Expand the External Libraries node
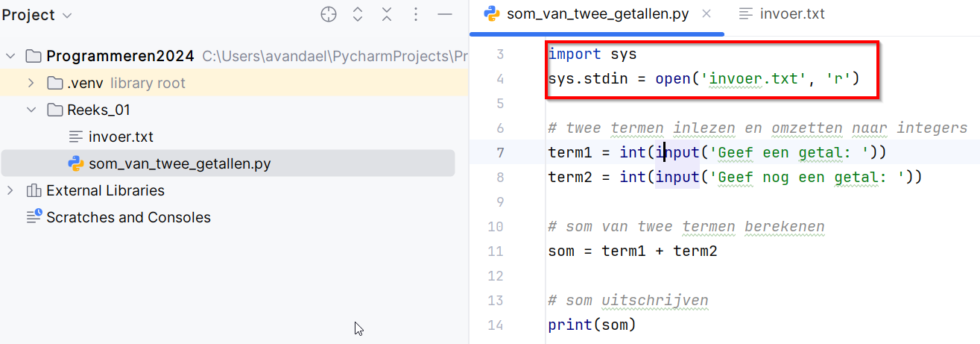This screenshot has height=344, width=980. click(10, 191)
